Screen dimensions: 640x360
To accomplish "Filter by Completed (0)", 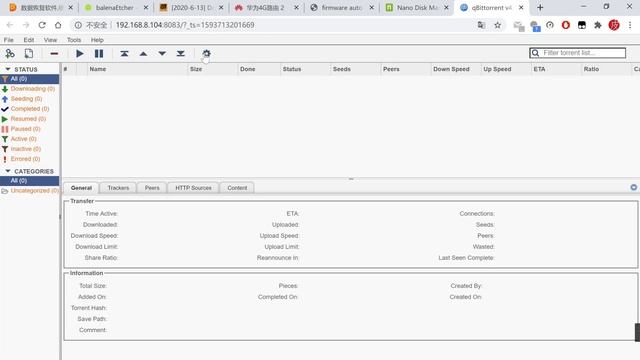I will tap(30, 109).
